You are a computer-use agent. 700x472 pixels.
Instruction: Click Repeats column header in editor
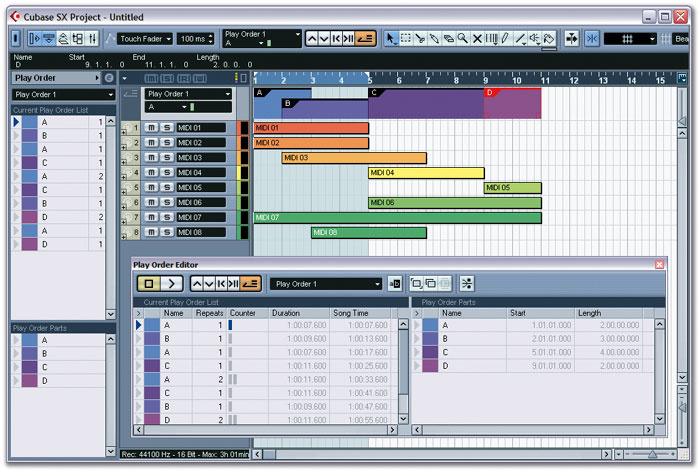[209, 313]
